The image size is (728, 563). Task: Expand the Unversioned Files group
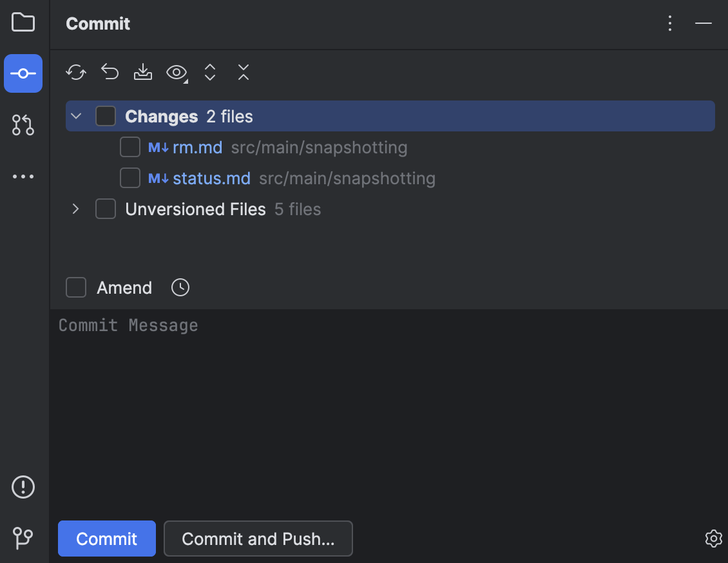[75, 209]
